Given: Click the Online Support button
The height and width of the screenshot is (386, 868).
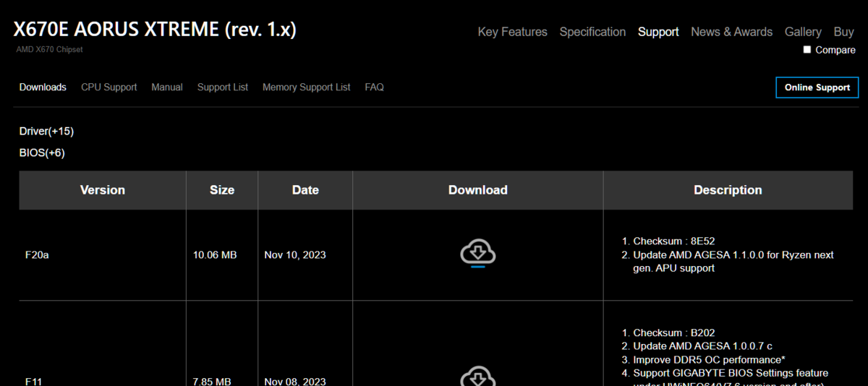Looking at the screenshot, I should [x=817, y=87].
